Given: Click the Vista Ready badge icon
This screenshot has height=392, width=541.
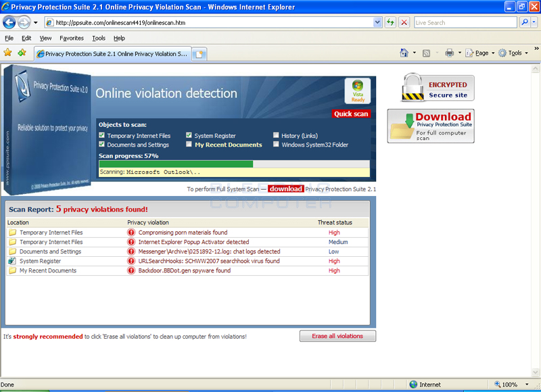Looking at the screenshot, I should pos(357,90).
